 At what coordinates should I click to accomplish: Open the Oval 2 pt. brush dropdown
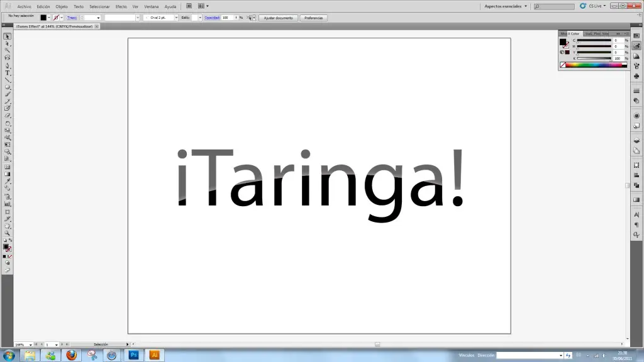(x=176, y=18)
